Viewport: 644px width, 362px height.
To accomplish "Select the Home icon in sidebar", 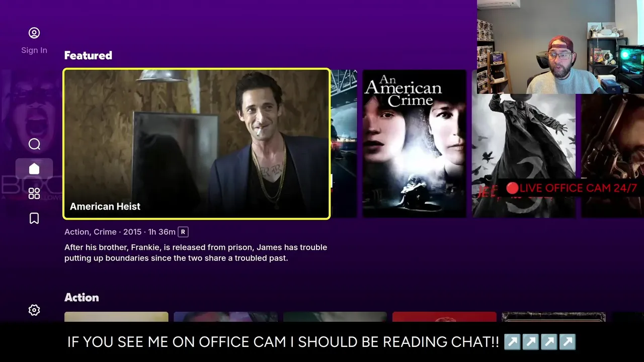I will click(34, 168).
